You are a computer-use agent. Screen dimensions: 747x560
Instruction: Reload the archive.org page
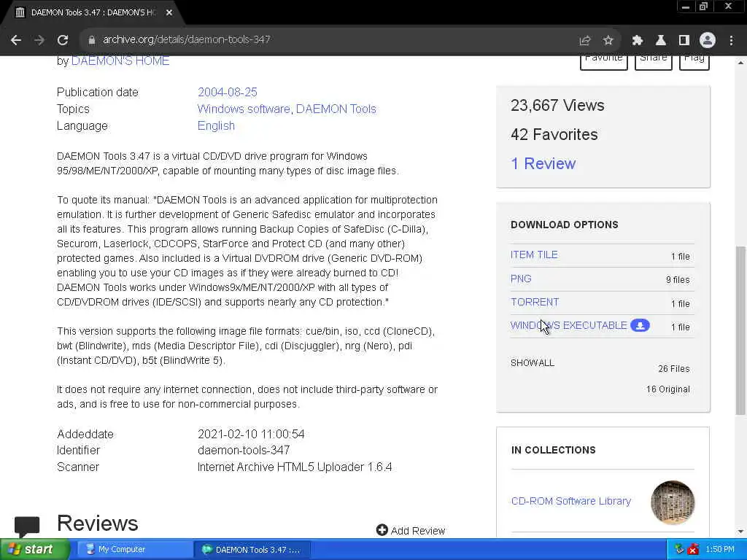coord(63,40)
